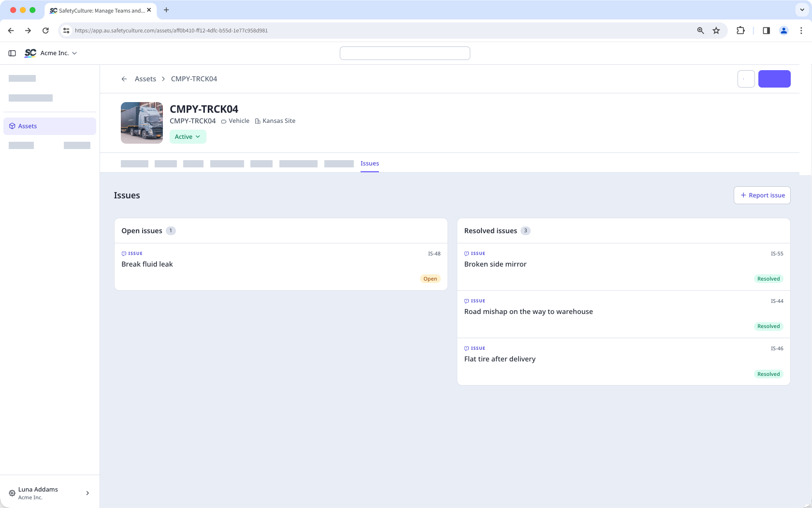Switch to the Issues tab
The height and width of the screenshot is (508, 812).
[370, 164]
